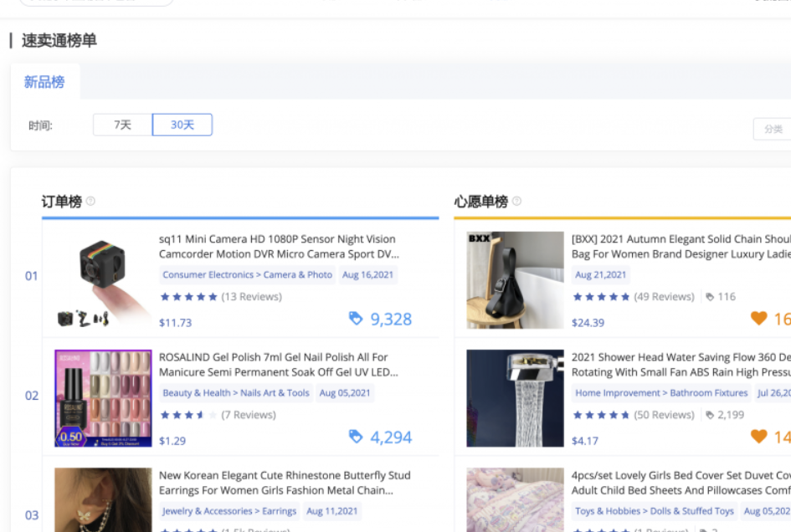
Task: Open Butterfly Stud Earrings product thumbnail
Action: (104, 499)
